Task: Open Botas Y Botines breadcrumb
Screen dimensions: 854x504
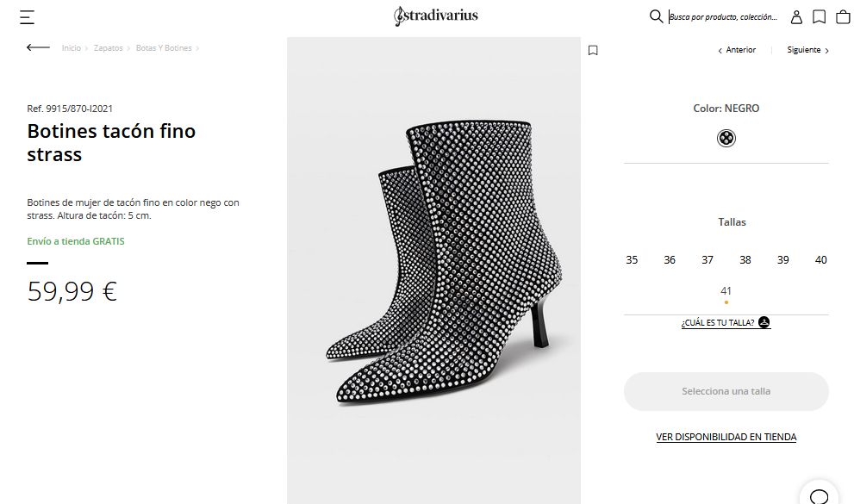Action: pyautogui.click(x=164, y=48)
